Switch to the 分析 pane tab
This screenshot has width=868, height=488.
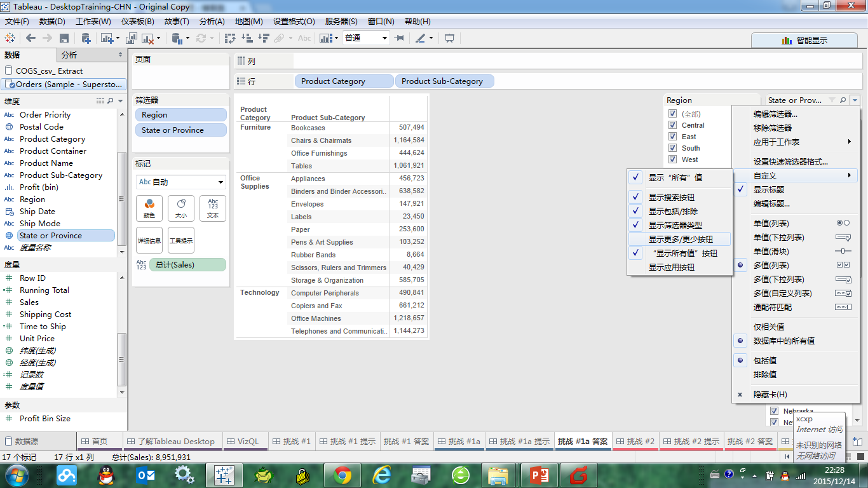tap(92, 55)
